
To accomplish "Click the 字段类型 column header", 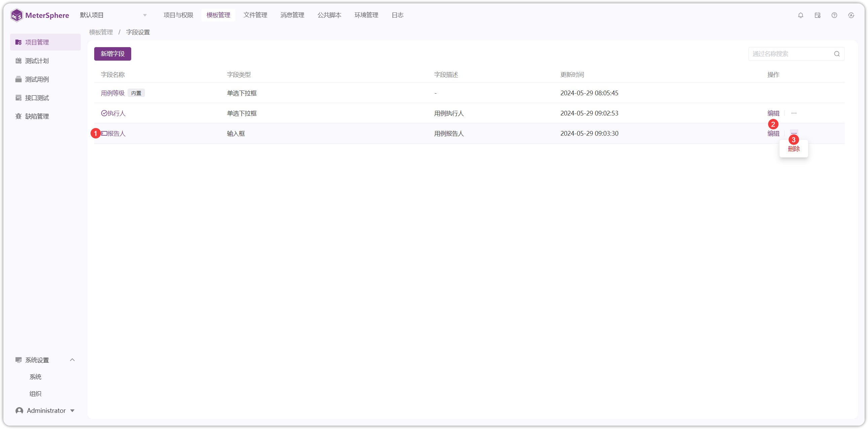I will pyautogui.click(x=239, y=74).
